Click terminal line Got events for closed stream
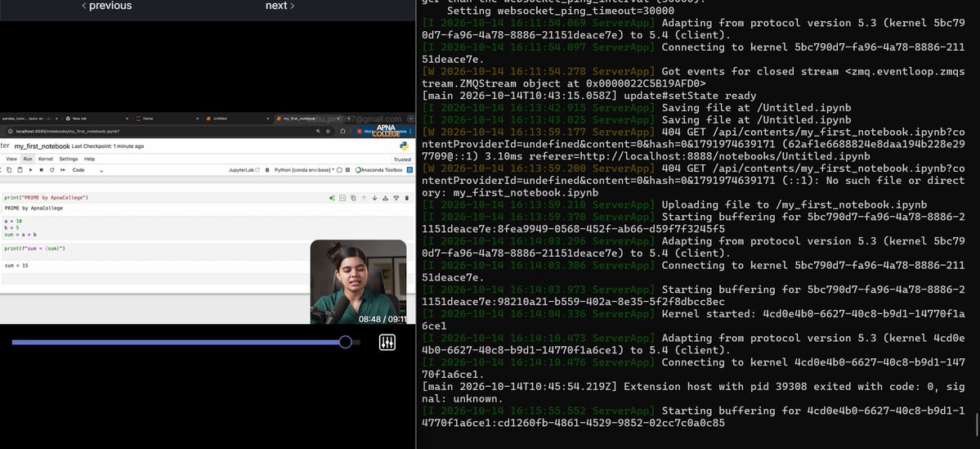The width and height of the screenshot is (980, 449). pos(693,78)
